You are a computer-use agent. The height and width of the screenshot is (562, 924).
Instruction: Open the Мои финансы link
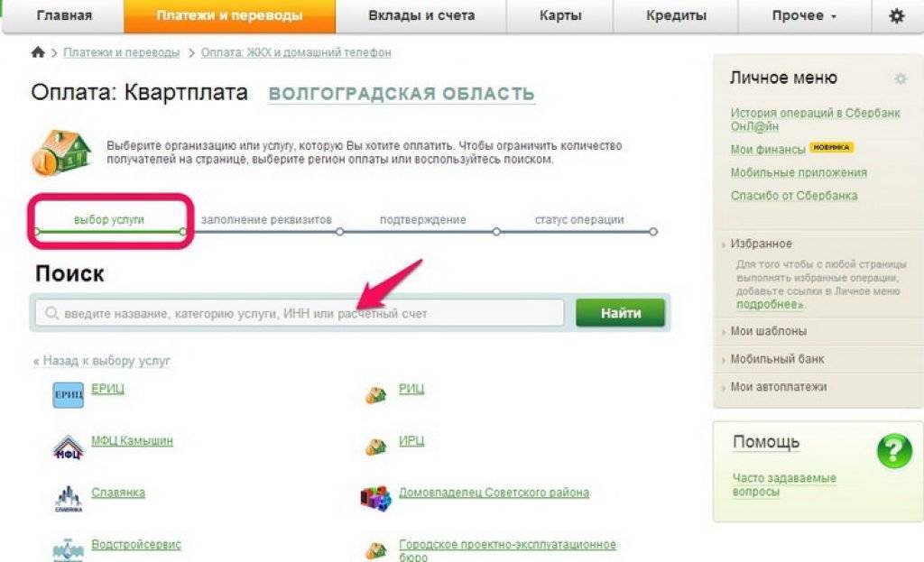(x=768, y=150)
